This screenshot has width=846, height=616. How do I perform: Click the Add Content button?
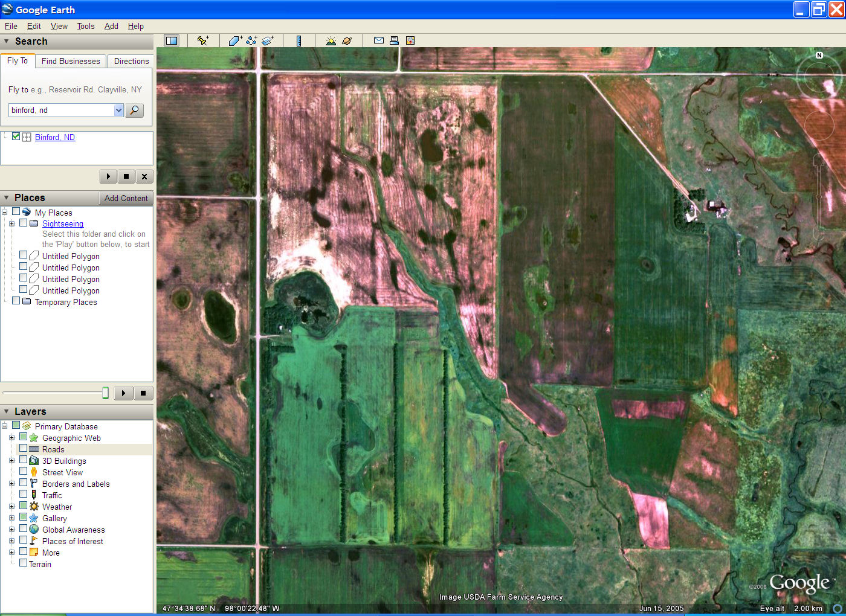[x=126, y=198]
